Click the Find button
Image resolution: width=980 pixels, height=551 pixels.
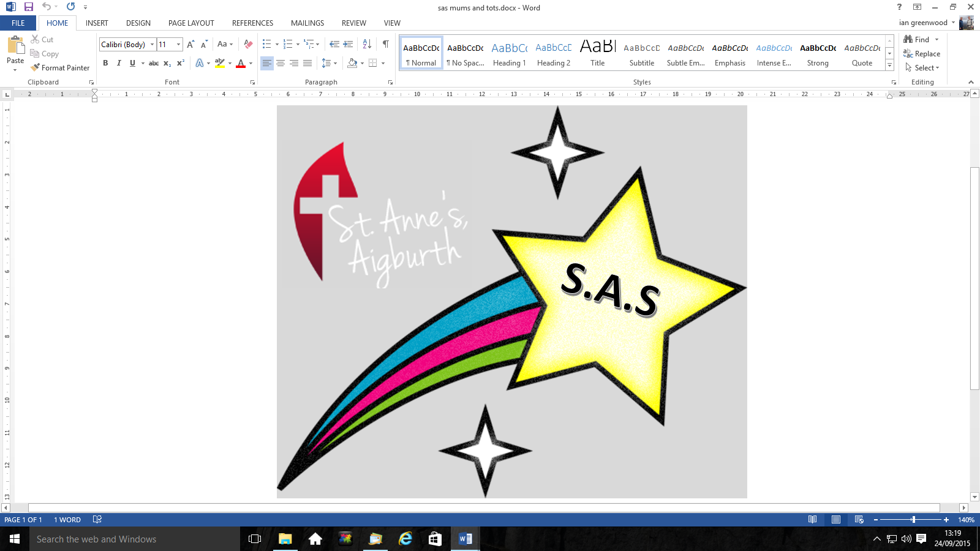coord(917,39)
